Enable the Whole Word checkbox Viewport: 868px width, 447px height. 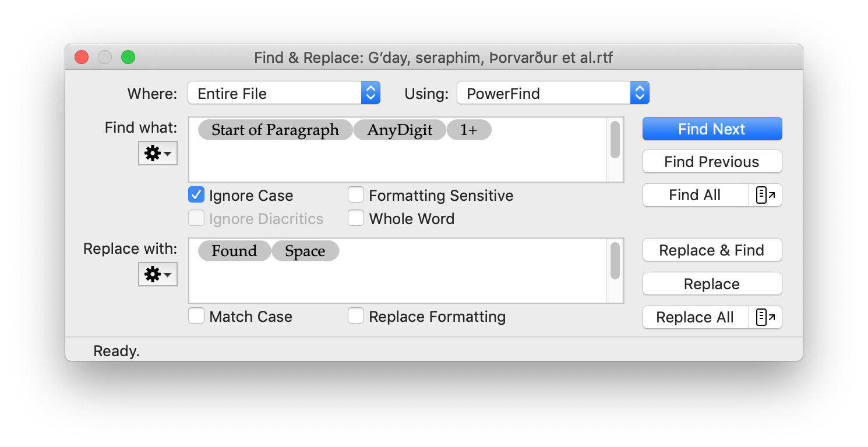(356, 218)
